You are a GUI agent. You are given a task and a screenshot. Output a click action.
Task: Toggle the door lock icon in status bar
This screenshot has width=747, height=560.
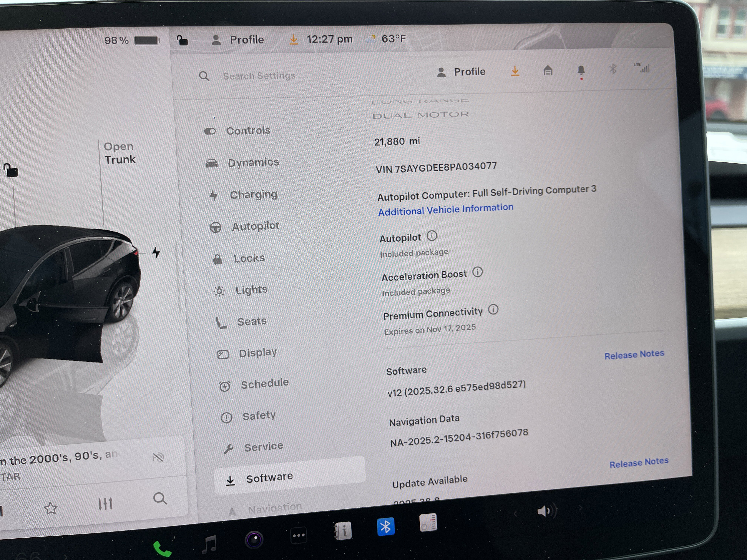pyautogui.click(x=182, y=41)
